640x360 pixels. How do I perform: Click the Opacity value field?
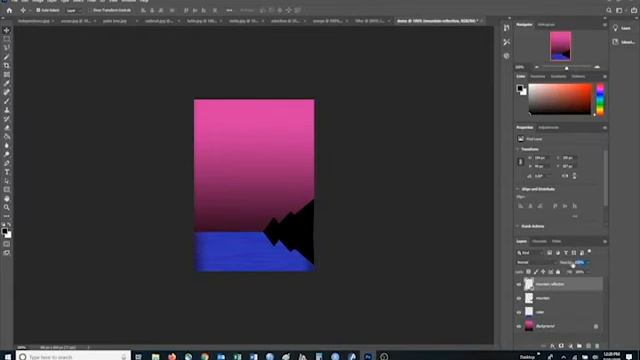tap(579, 262)
